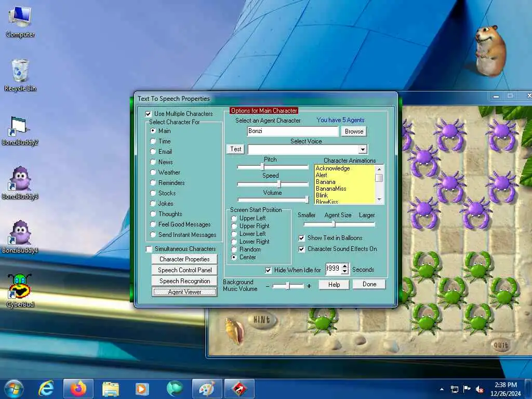Click the QUIT stone in crab game
The image size is (532, 399).
501,345
